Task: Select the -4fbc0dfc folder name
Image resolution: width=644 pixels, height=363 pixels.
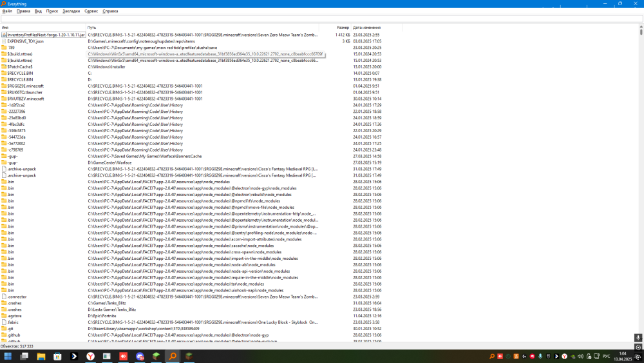Action: 15,124
